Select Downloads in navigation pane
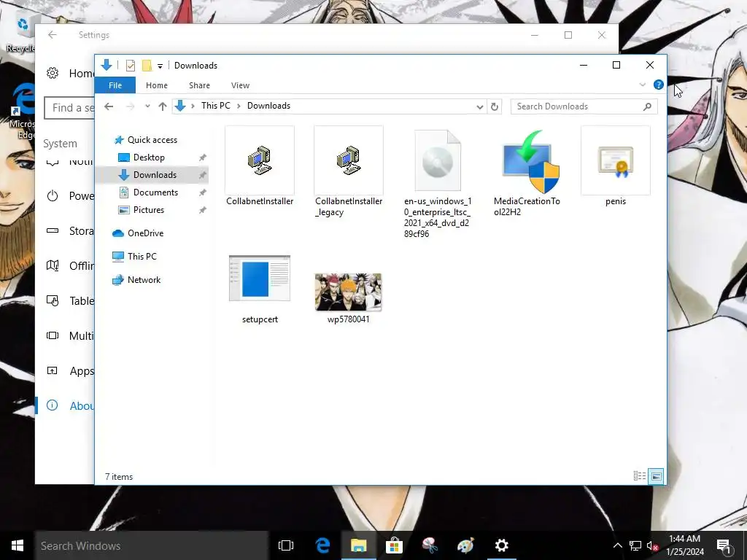This screenshot has height=560, width=747. 152,175
